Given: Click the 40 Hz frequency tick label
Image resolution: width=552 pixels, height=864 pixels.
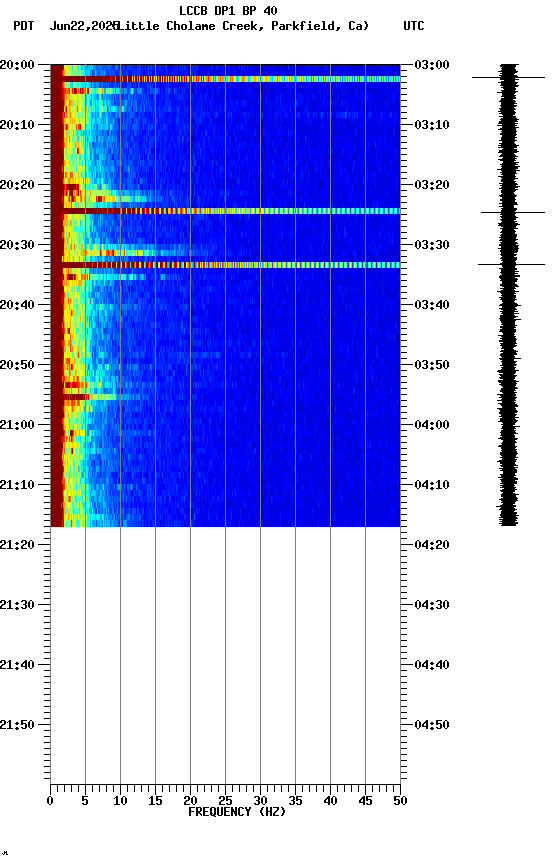Looking at the screenshot, I should pyautogui.click(x=330, y=802).
